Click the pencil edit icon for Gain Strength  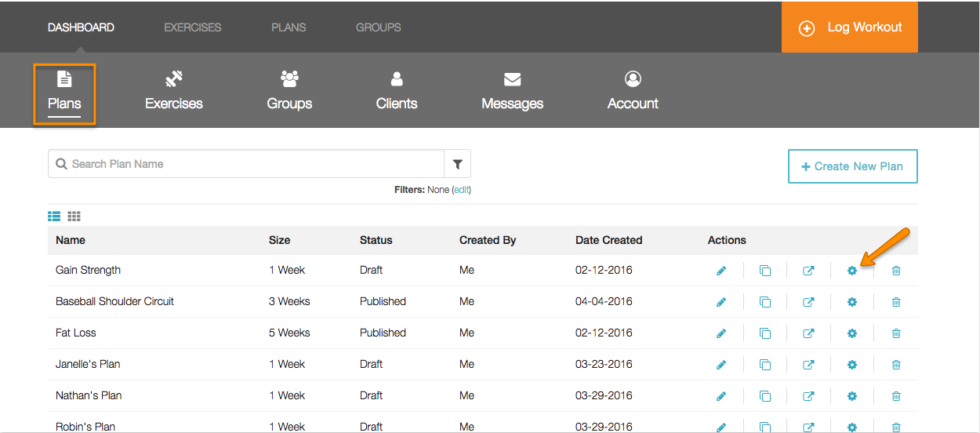click(x=721, y=271)
